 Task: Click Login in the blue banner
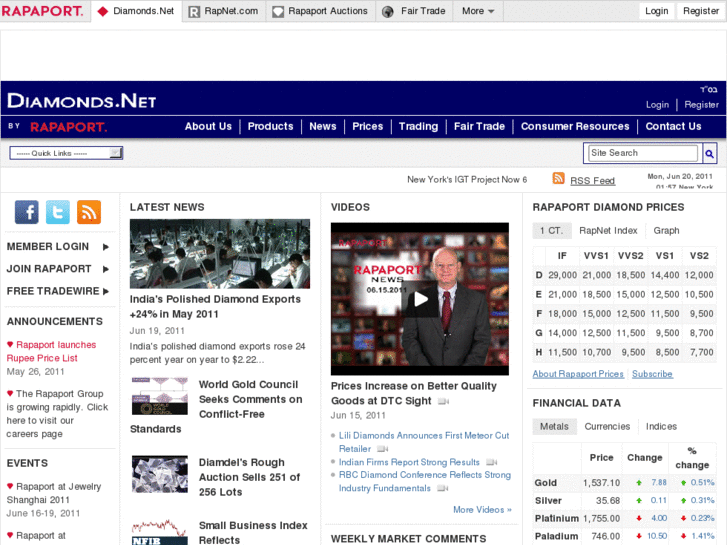coord(657,105)
